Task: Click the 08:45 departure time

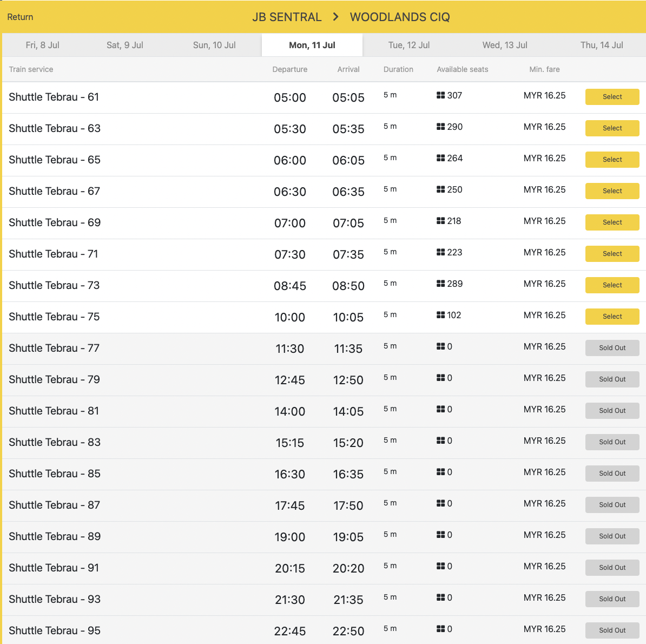Action: click(x=289, y=286)
